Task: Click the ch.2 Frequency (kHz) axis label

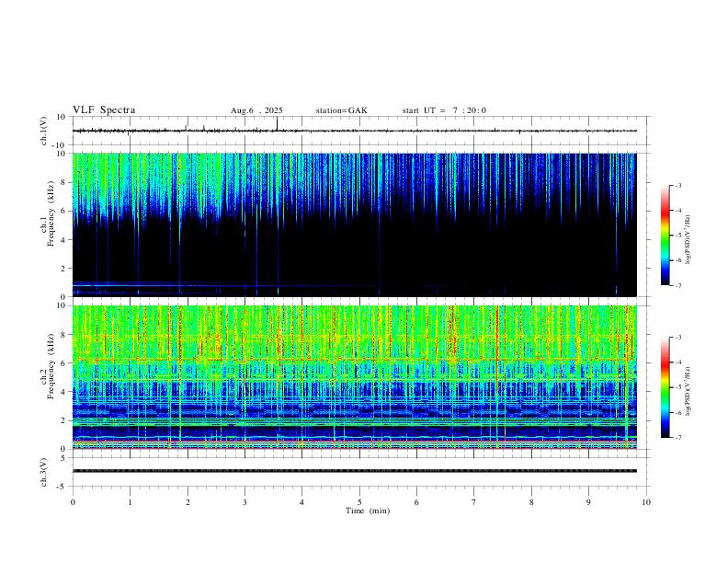Action: [48, 365]
